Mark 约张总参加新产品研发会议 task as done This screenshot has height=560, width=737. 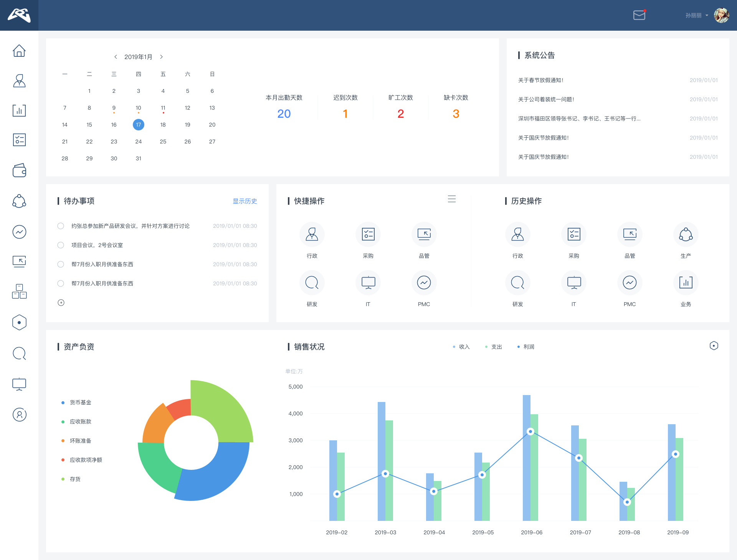(x=61, y=226)
